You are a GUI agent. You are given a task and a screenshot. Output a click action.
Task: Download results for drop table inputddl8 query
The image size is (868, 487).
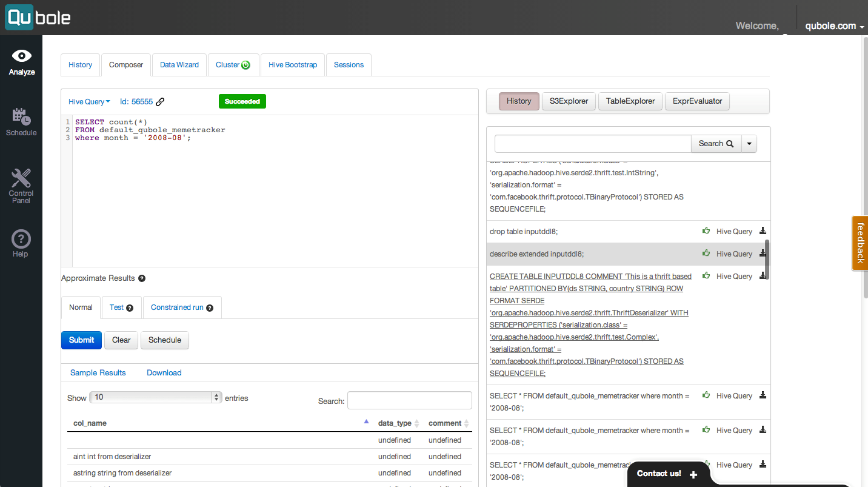click(763, 230)
